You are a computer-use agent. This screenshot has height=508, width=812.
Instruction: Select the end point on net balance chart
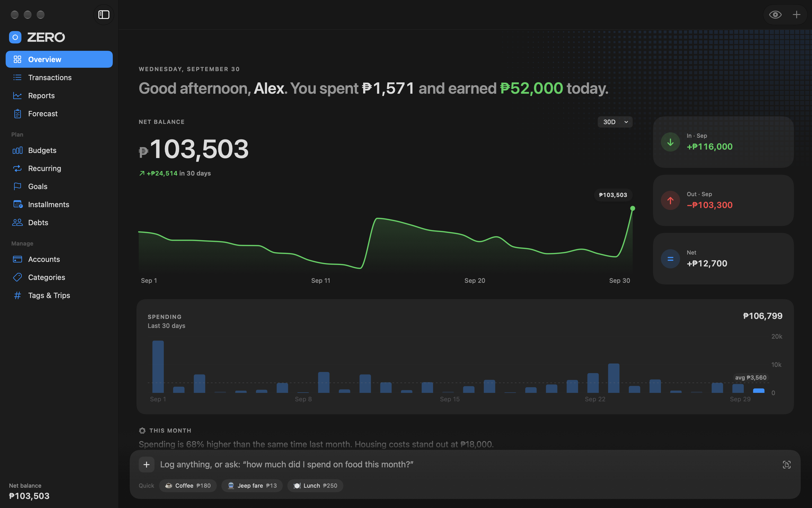coord(632,208)
